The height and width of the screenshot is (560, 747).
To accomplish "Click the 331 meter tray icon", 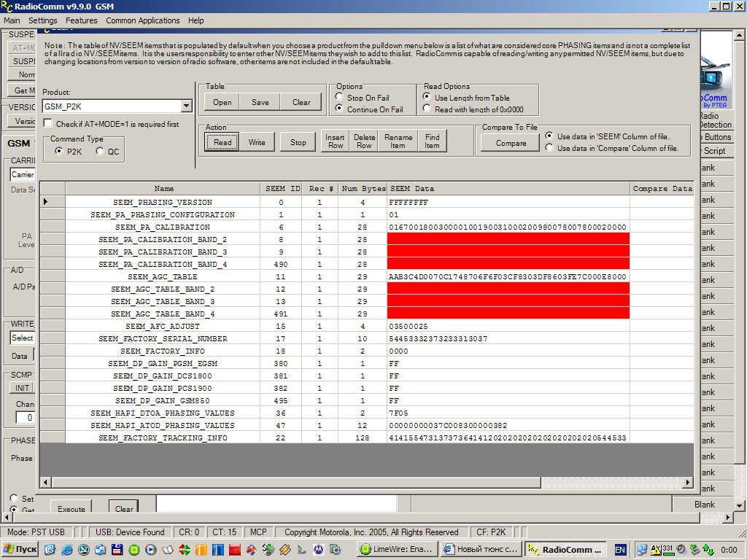I will 668,548.
